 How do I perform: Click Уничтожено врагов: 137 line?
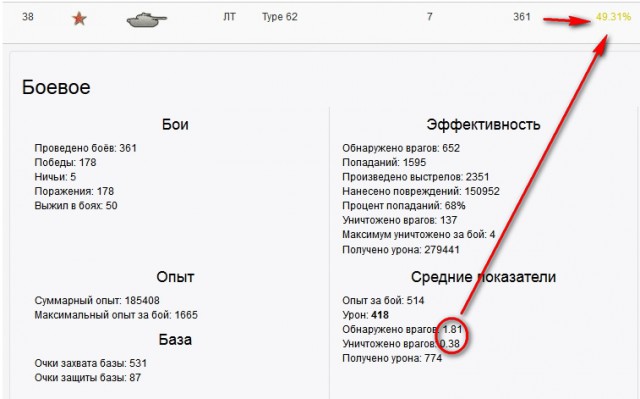coord(400,220)
